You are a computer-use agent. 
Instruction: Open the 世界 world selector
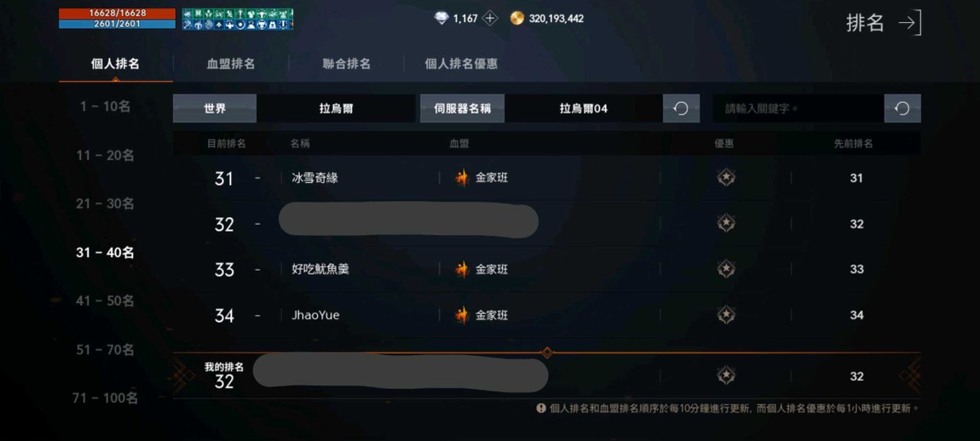coord(215,109)
